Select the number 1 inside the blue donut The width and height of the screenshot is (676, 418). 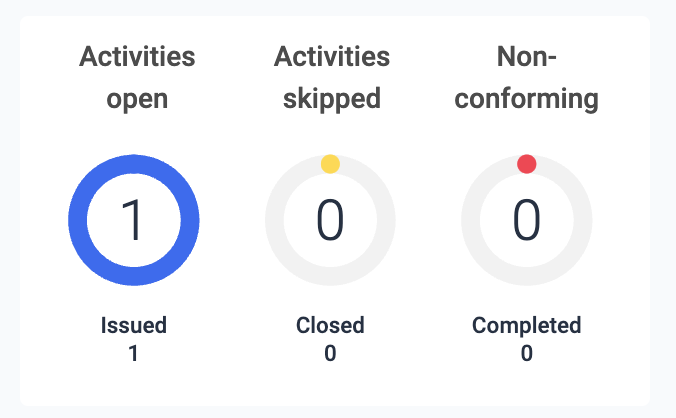pos(134,221)
